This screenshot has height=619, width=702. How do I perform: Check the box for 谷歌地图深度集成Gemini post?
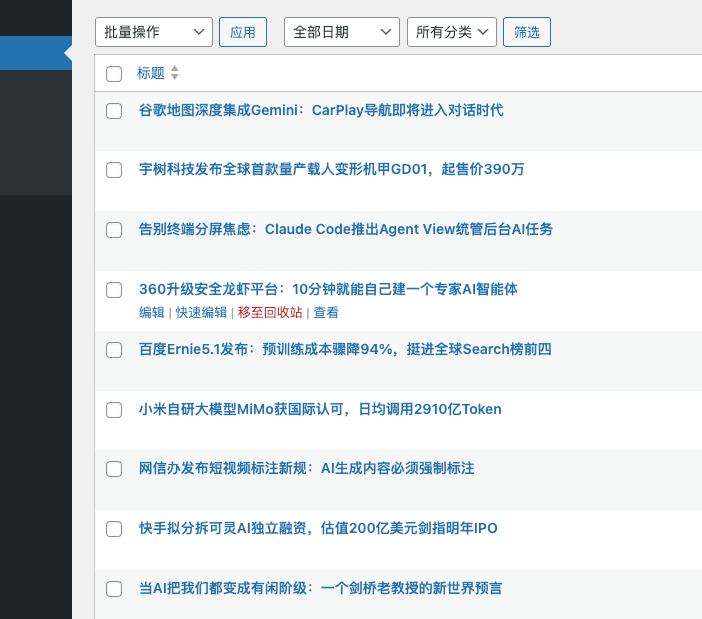tap(114, 111)
